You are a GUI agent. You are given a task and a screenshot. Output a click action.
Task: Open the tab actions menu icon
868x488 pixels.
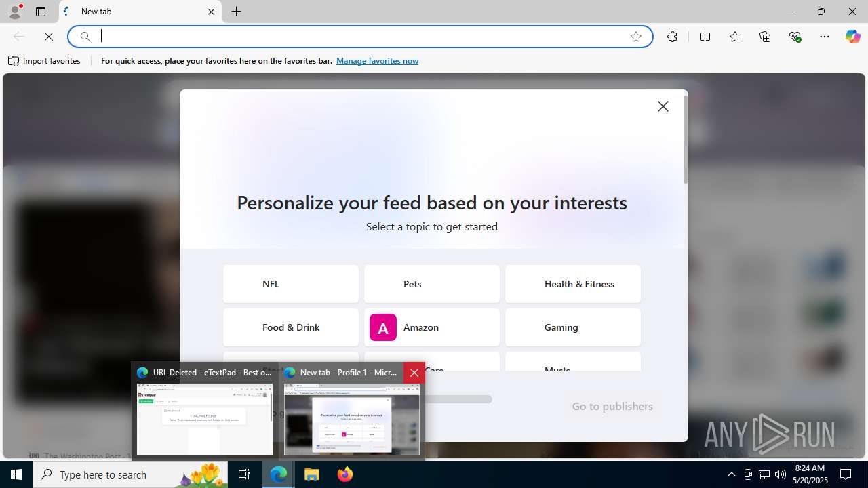click(x=41, y=12)
